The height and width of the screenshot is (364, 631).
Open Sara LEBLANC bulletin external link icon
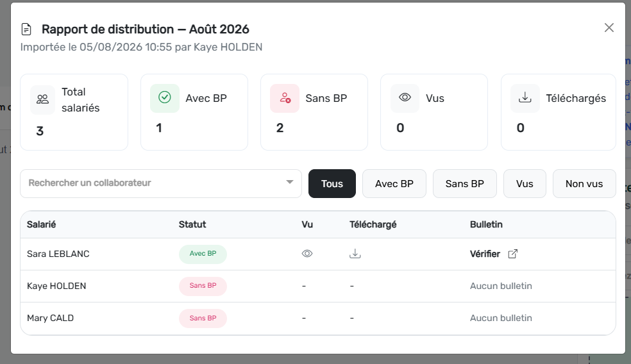point(513,254)
